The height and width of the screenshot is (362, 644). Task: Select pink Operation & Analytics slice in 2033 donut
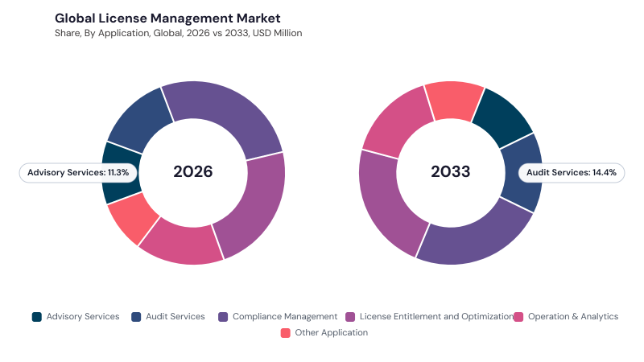pos(398,123)
